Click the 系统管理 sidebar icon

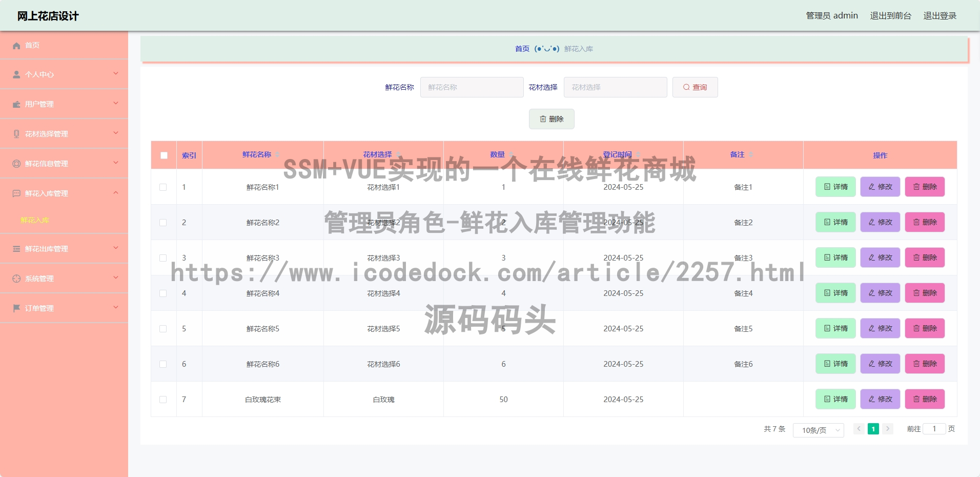(16, 279)
